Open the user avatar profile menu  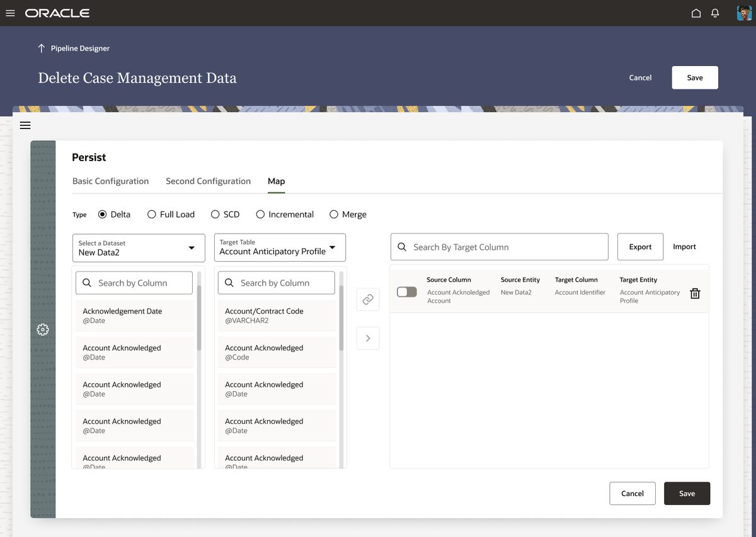tap(744, 13)
